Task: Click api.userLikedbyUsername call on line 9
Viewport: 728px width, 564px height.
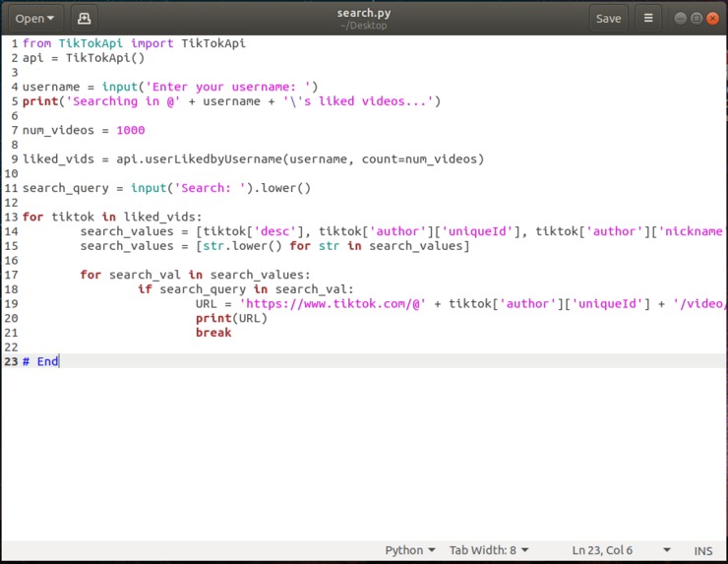Action: (300, 159)
